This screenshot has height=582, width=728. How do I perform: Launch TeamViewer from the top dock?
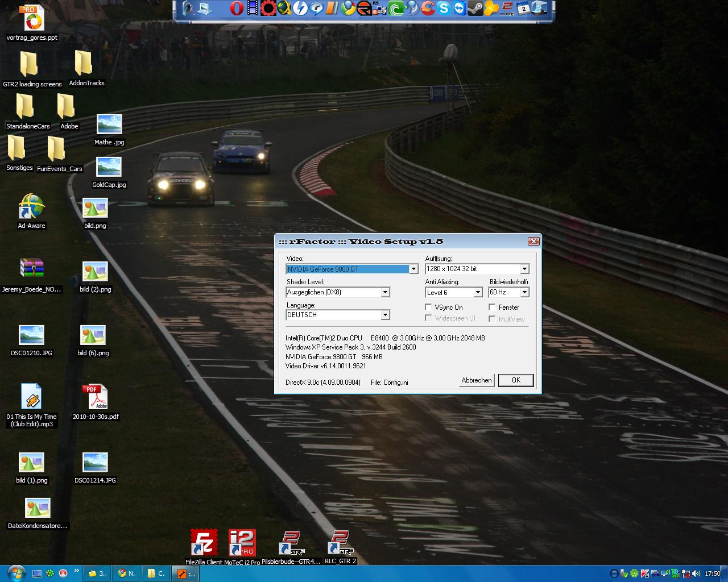[459, 9]
